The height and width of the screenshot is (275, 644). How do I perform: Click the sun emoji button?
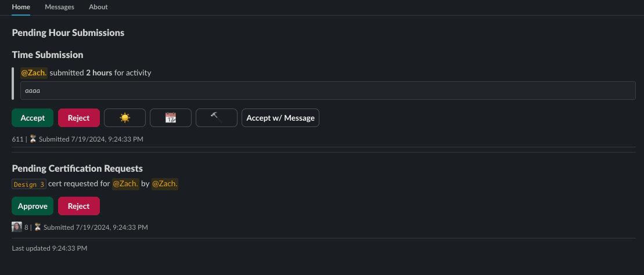pyautogui.click(x=125, y=118)
